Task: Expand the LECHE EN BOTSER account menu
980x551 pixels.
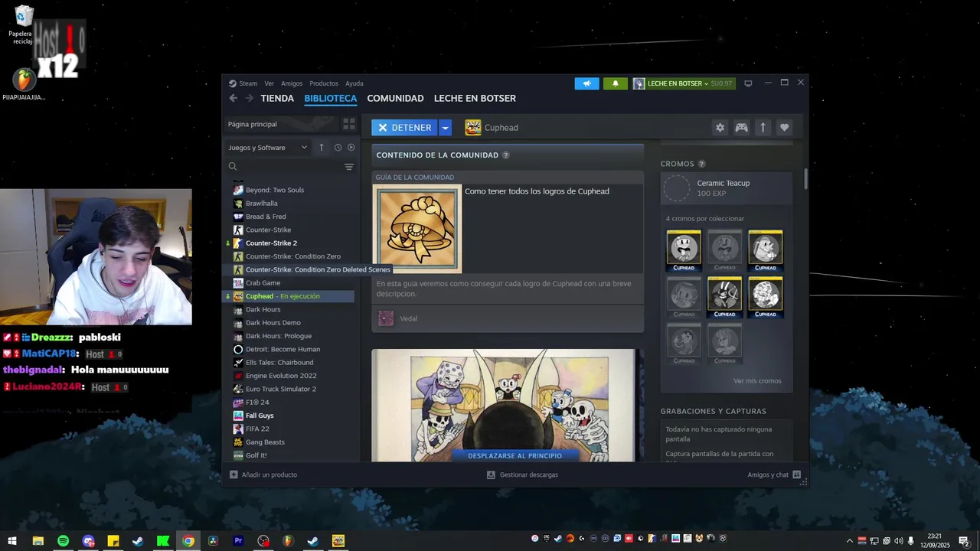Action: click(x=678, y=83)
